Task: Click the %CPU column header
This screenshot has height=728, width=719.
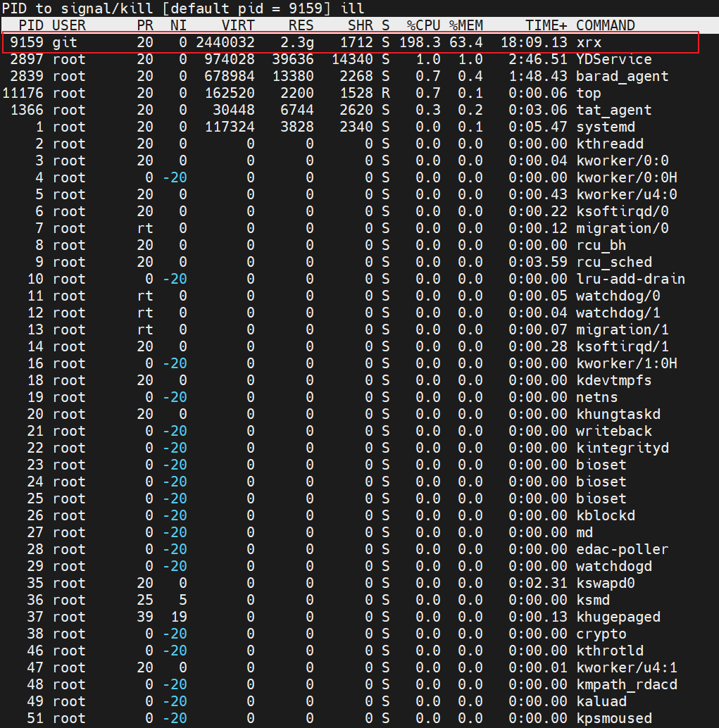Action: 424,25
